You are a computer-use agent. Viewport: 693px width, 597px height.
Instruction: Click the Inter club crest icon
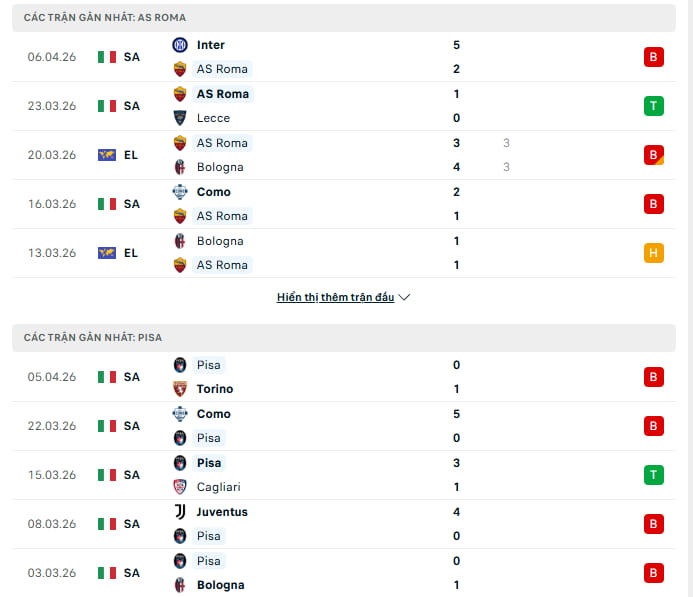pyautogui.click(x=180, y=45)
